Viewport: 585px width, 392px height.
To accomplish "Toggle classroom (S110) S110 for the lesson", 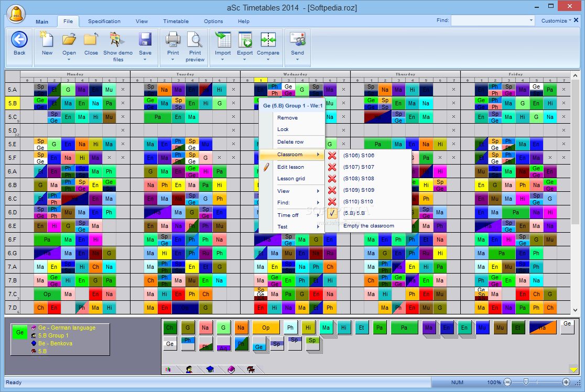I will coord(369,202).
